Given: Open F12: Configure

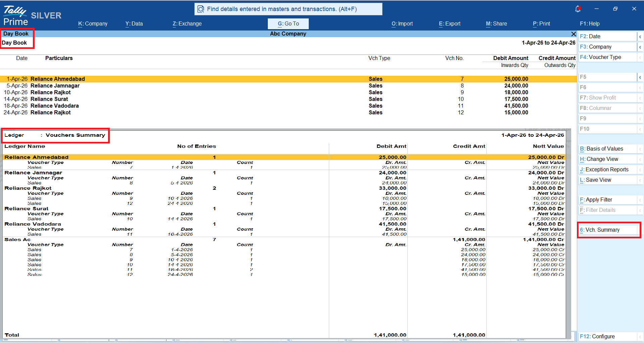Looking at the screenshot, I should click(608, 337).
